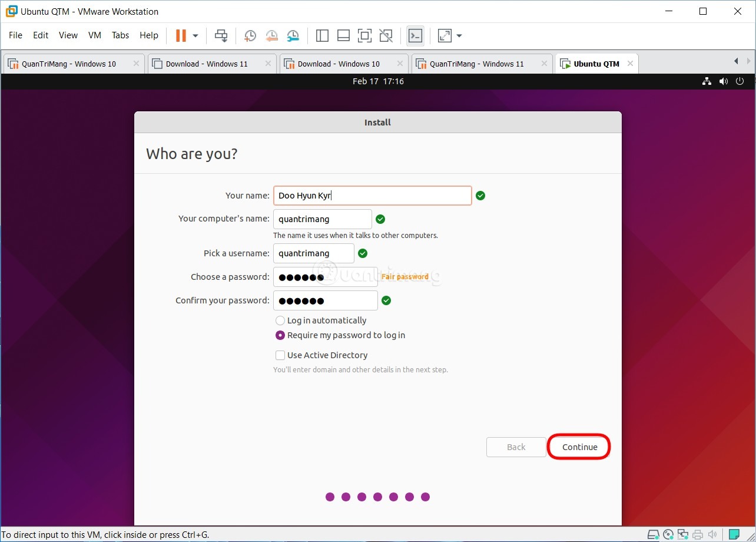Click the hard disk status bar icon
Screen dimensions: 756x542
654,535
